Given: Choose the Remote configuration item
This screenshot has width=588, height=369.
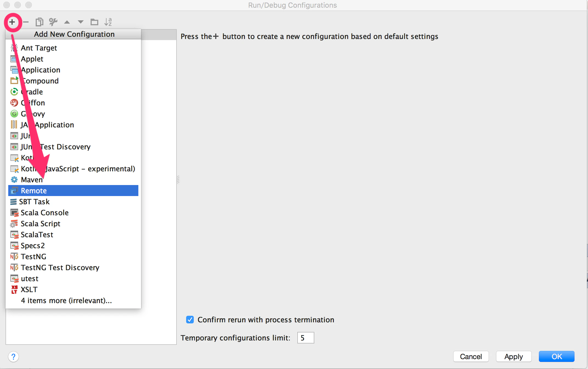Looking at the screenshot, I should pyautogui.click(x=73, y=191).
